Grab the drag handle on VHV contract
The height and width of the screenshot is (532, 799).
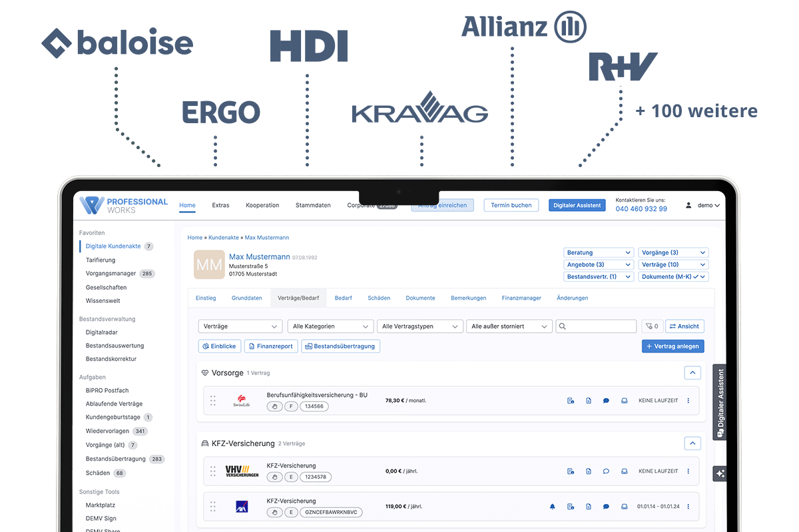coord(213,471)
